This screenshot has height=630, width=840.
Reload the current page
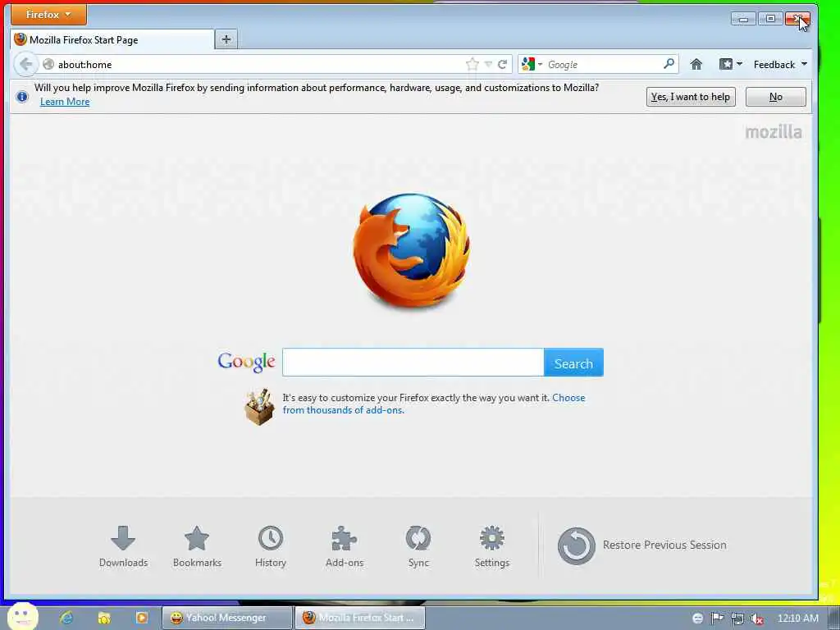click(x=502, y=64)
